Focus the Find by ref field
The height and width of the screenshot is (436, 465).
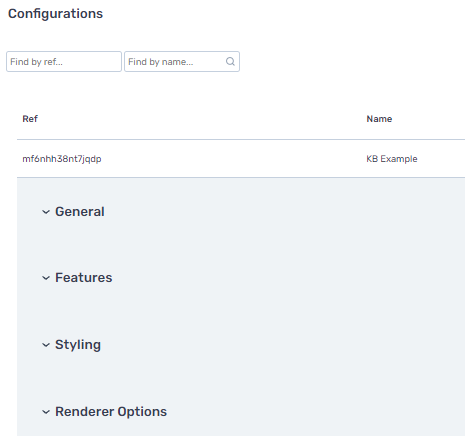point(64,61)
